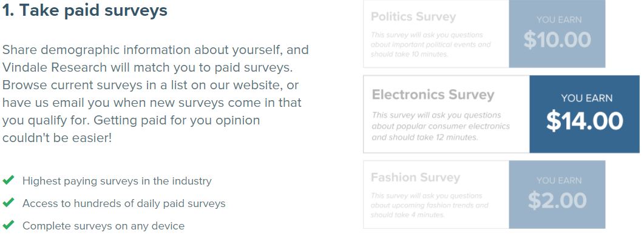Click the Electronics Survey description text
The height and width of the screenshot is (241, 644).
(441, 126)
